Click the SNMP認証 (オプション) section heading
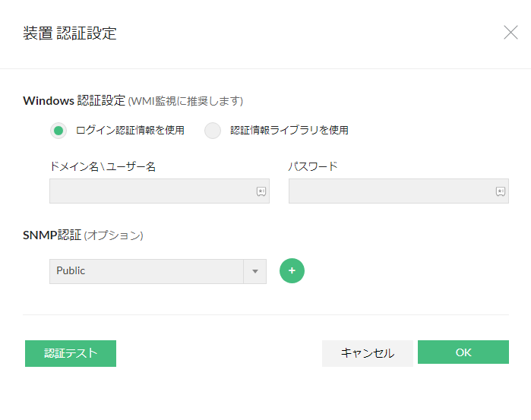 pyautogui.click(x=83, y=235)
